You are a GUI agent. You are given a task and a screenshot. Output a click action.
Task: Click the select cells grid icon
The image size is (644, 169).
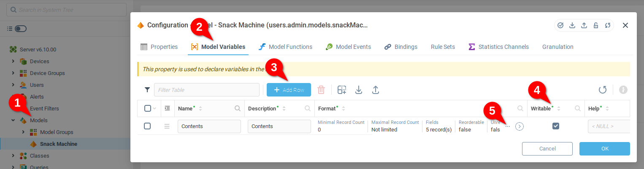pos(342,90)
